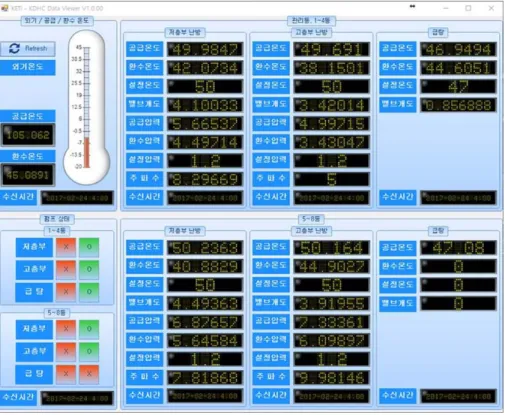The height and width of the screenshot is (415, 505).
Task: Click 5~8동 저층부 난방 환수온도 value 40.8829
Action: point(205,266)
